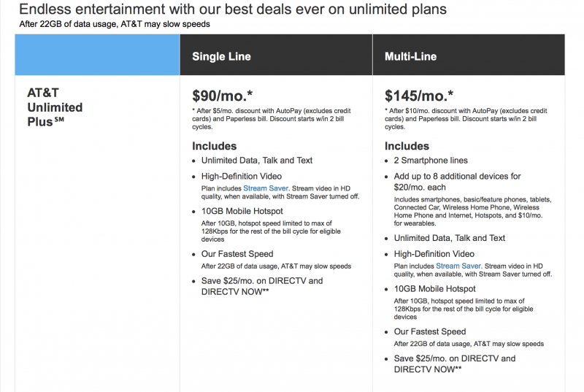Click Save $25/mo. on DIRECTV in Single Line
The height and width of the screenshot is (392, 584).
coord(262,286)
